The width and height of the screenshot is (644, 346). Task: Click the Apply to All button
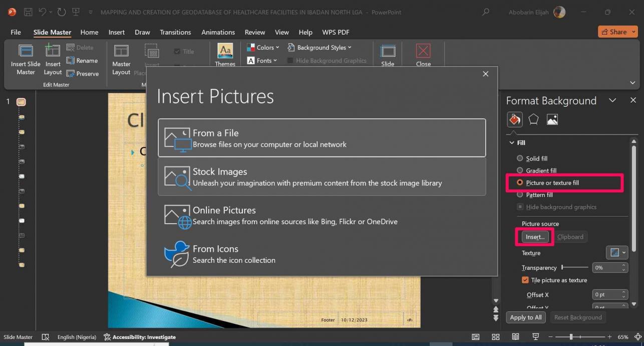(x=525, y=317)
